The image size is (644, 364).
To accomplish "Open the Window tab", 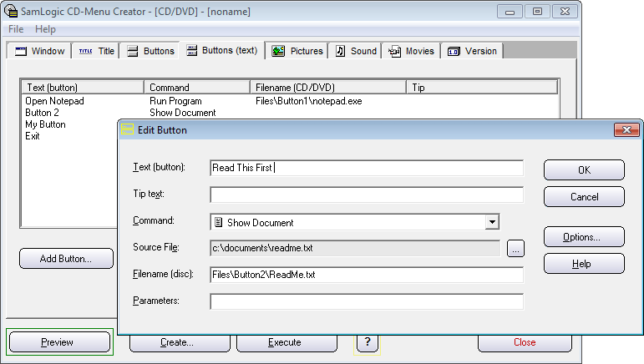I will 39,51.
